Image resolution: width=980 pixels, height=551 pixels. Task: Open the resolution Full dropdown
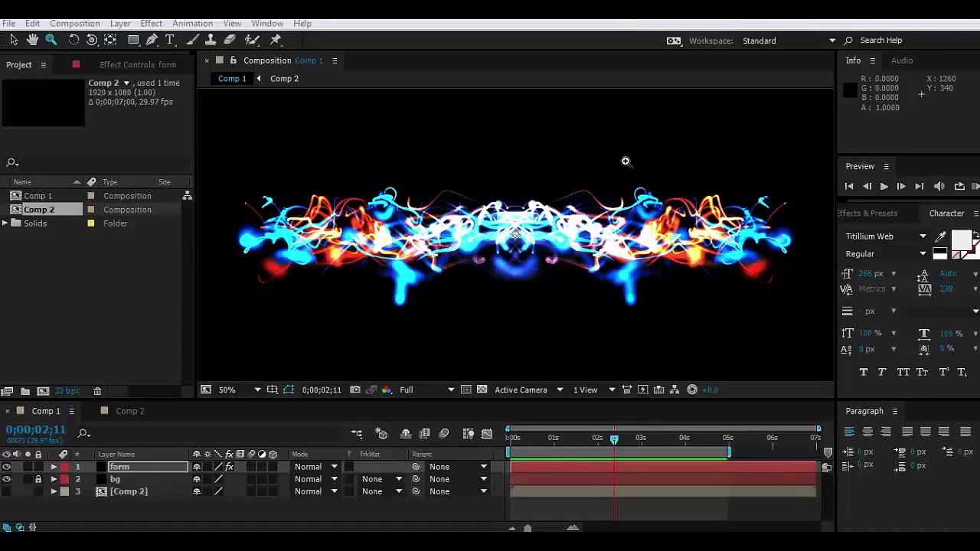point(426,390)
